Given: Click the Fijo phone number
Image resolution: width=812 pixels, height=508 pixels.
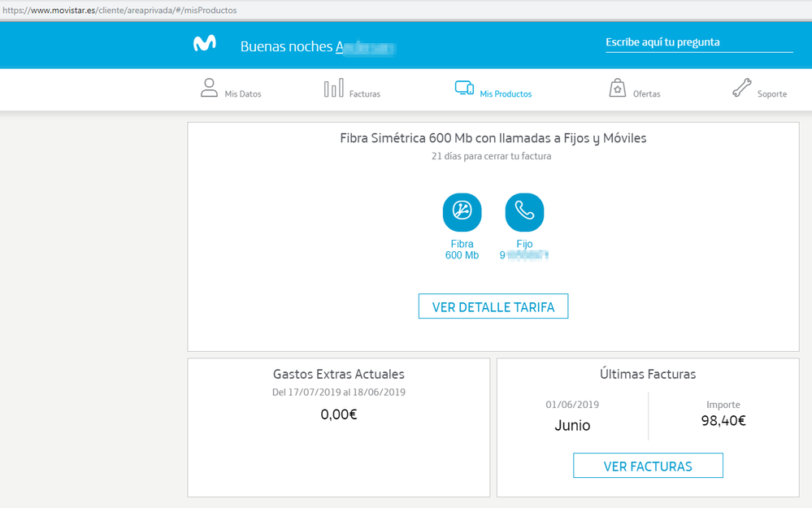Looking at the screenshot, I should pyautogui.click(x=524, y=254).
